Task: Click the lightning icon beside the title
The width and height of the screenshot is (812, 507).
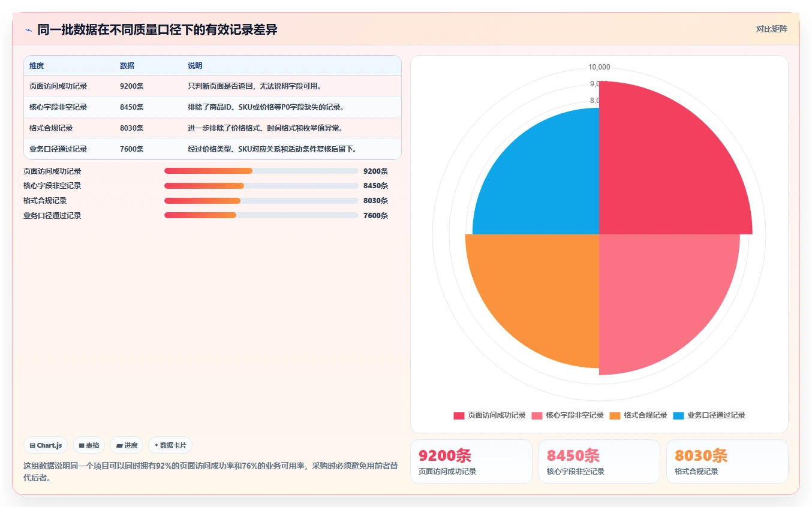Action: [x=28, y=29]
